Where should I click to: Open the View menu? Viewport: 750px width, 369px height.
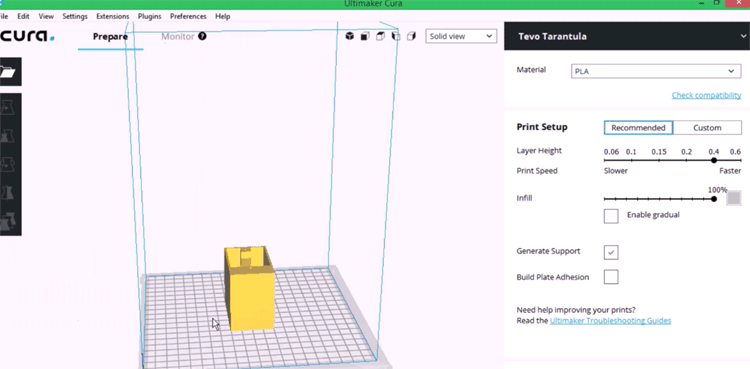click(46, 16)
